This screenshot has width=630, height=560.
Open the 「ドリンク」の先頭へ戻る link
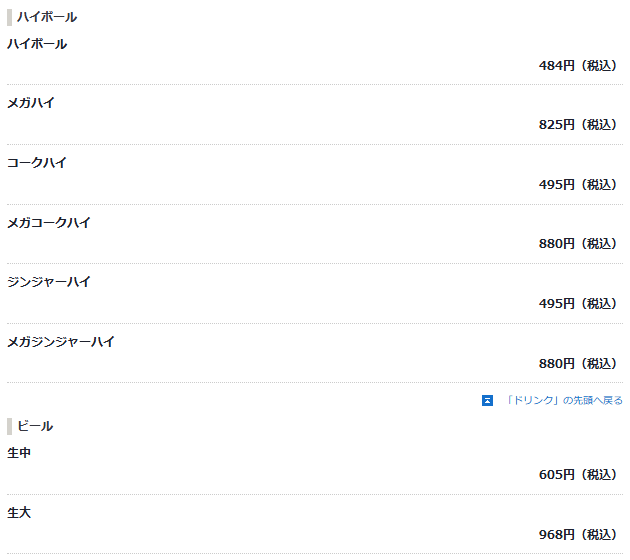tap(563, 401)
